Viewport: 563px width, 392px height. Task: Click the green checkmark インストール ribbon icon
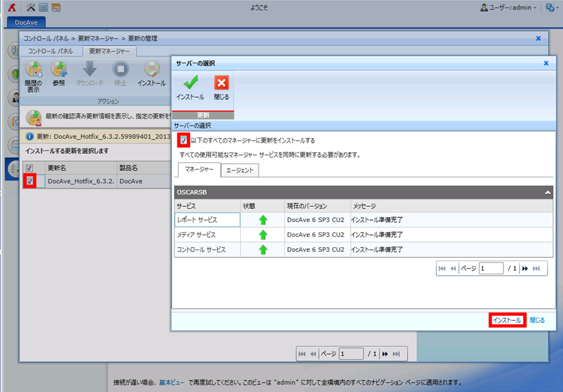[191, 82]
